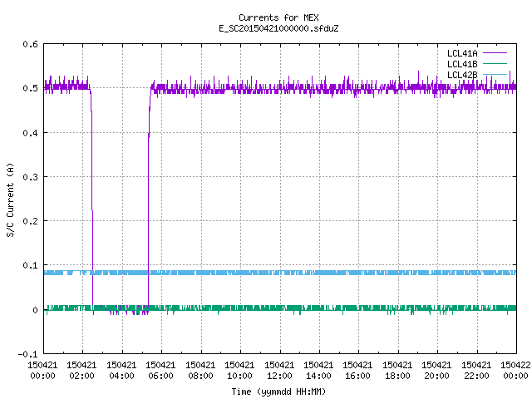Click the '150421 02:00' time tick label

point(81,371)
